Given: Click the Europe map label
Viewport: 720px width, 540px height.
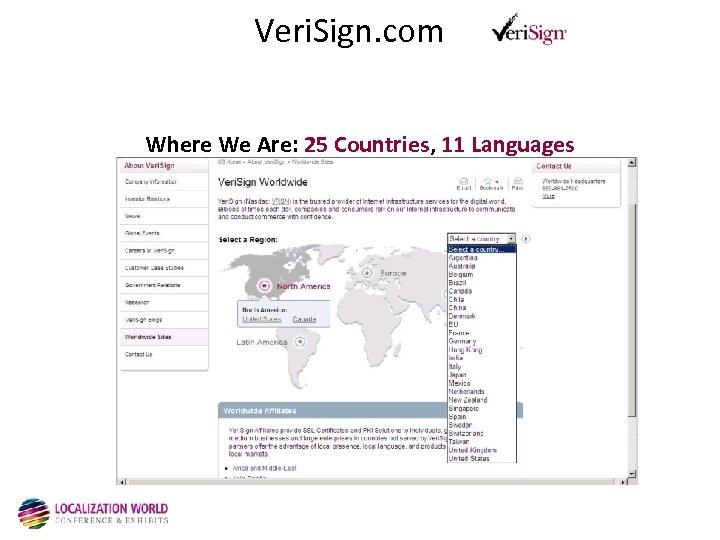Looking at the screenshot, I should tap(393, 273).
